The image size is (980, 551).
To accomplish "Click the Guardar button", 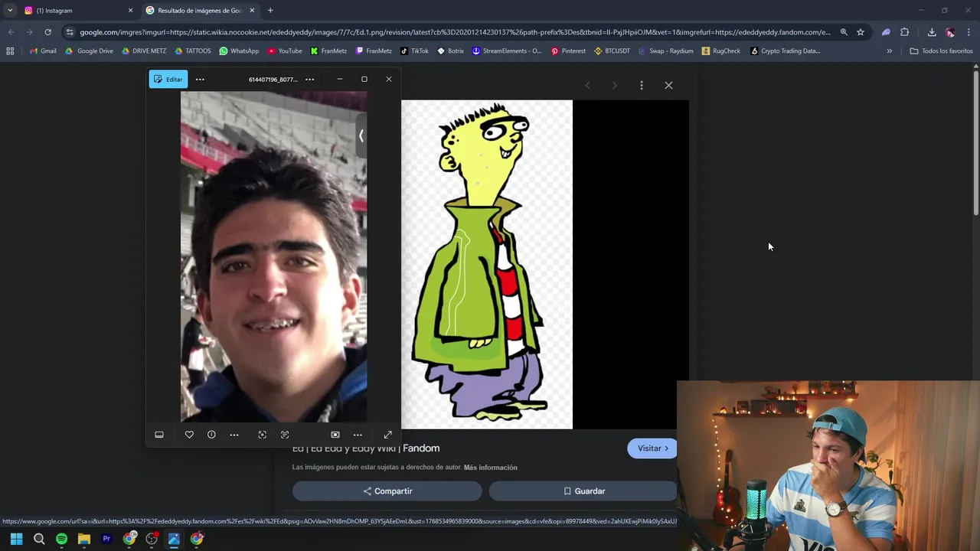I will point(583,491).
